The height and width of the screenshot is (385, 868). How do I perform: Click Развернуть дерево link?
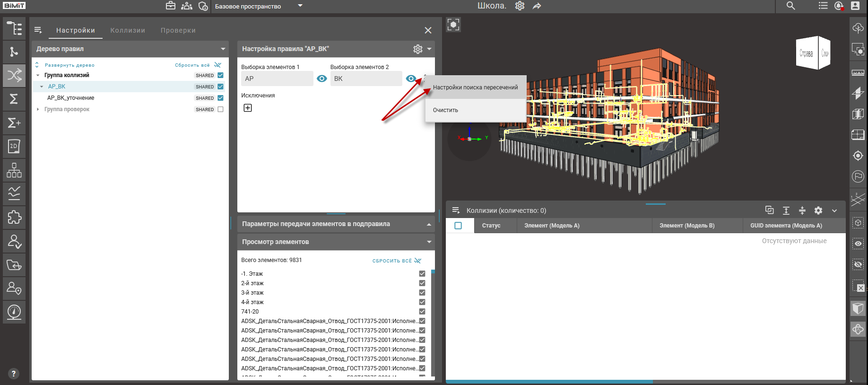point(69,65)
